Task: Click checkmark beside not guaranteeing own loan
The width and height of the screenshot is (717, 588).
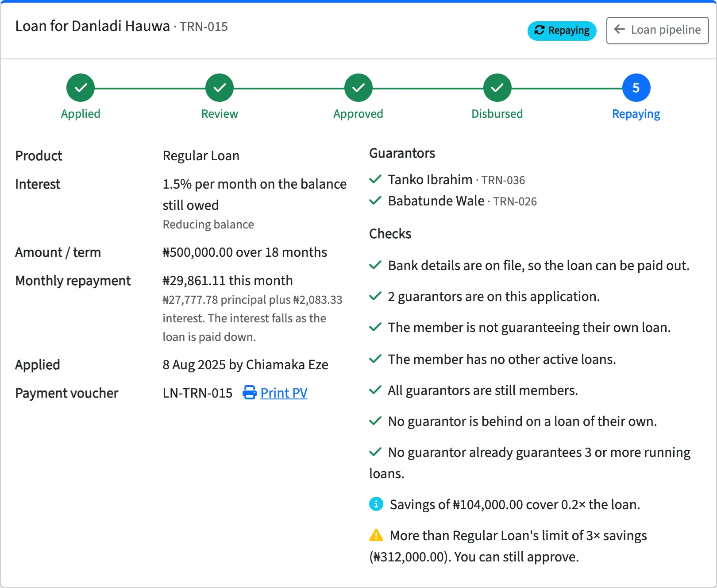Action: coord(375,327)
